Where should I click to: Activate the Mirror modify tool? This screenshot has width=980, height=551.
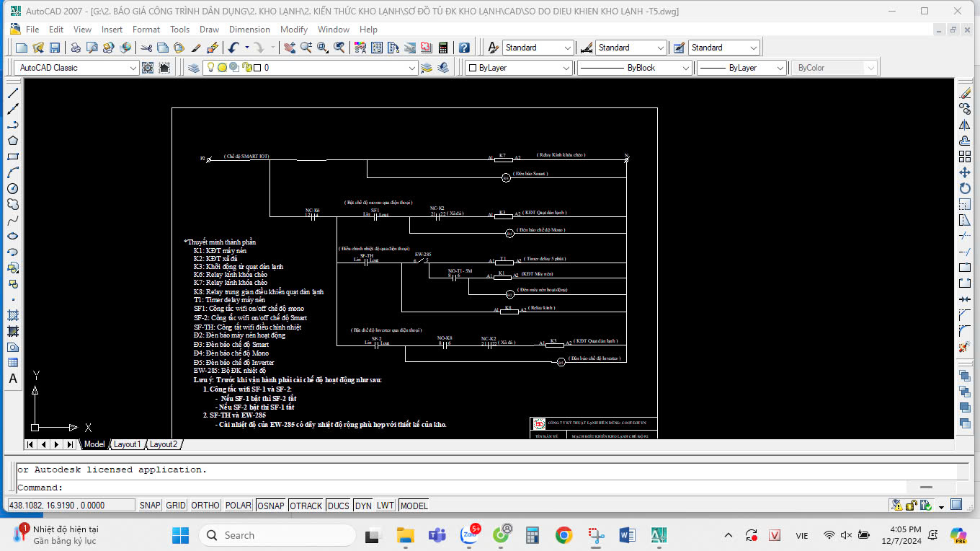coord(965,125)
